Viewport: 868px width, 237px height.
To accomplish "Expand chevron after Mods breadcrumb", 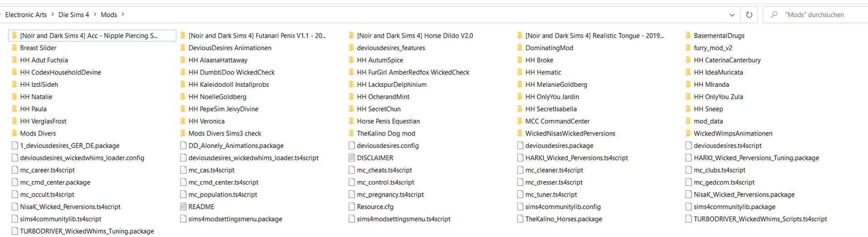I will [x=123, y=15].
